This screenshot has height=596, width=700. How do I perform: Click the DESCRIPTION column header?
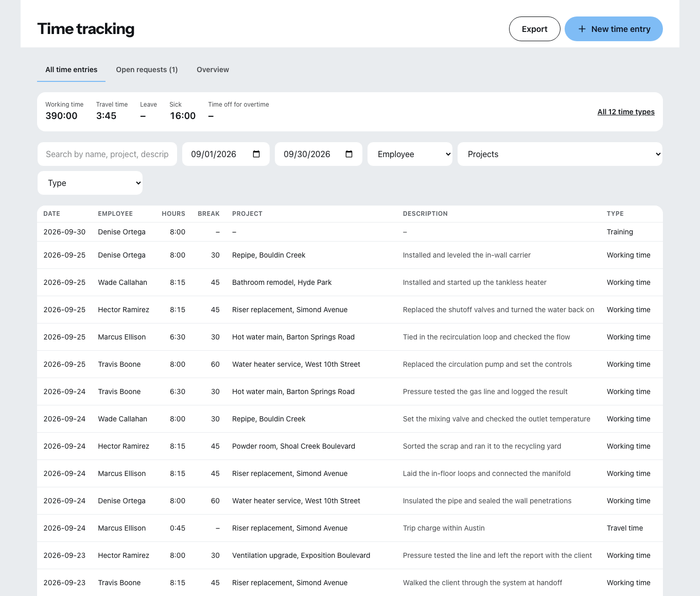(x=425, y=214)
